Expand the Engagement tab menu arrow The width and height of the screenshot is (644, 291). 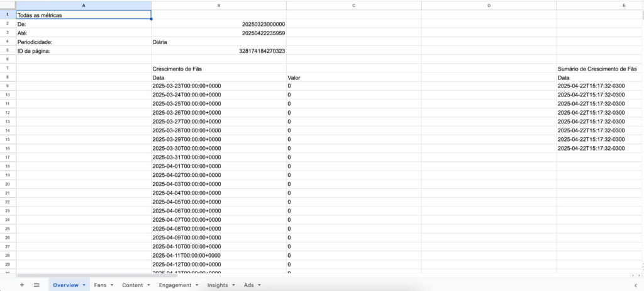point(197,285)
